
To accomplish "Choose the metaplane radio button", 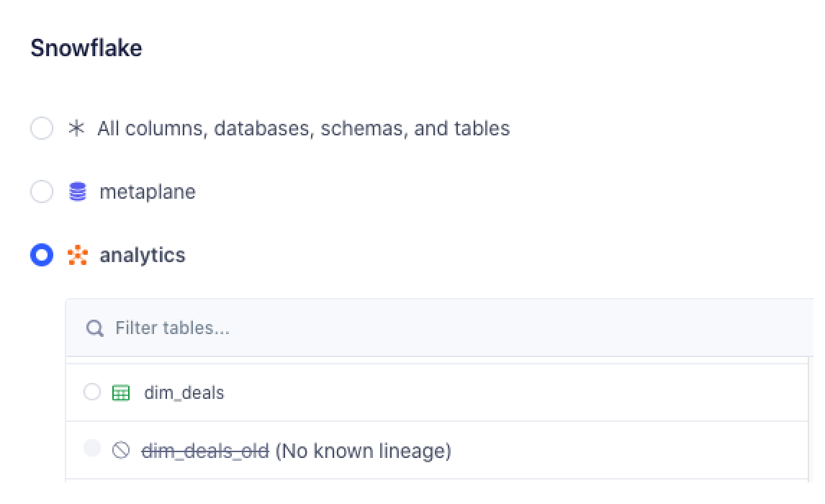I will [42, 192].
